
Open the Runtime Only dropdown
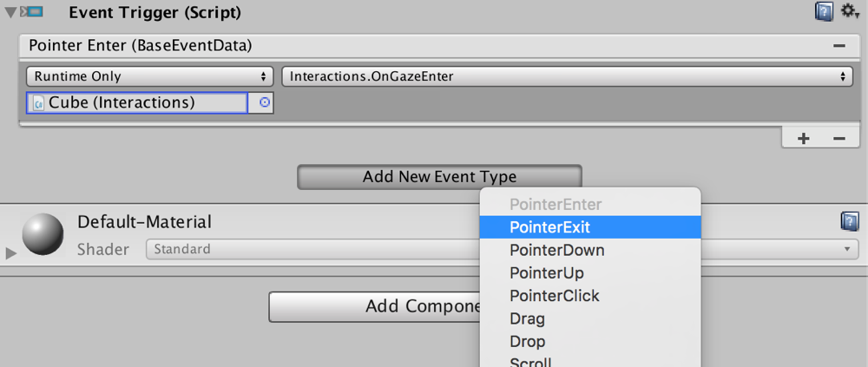150,76
